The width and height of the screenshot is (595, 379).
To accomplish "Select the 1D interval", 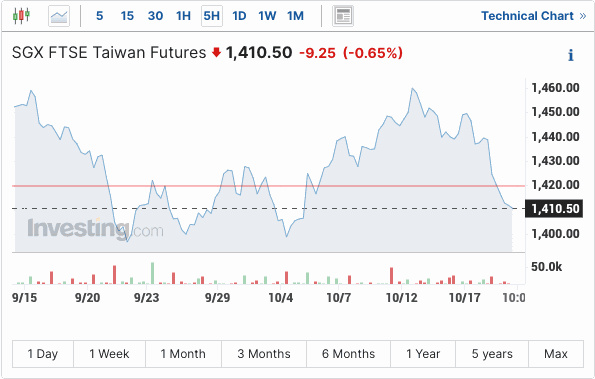I will pos(239,16).
